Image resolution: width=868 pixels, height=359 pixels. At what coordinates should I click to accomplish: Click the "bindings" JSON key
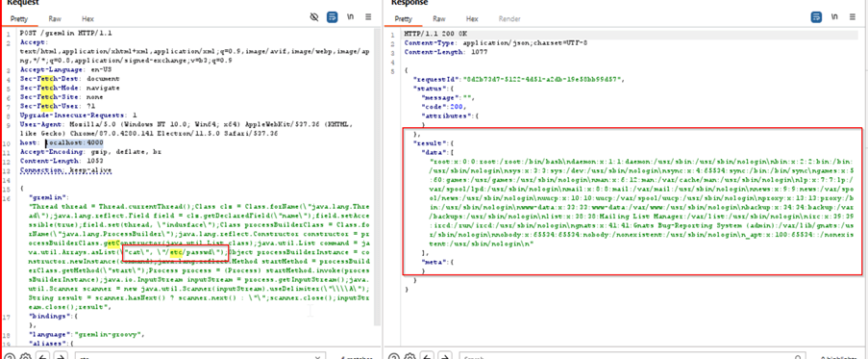[52, 317]
